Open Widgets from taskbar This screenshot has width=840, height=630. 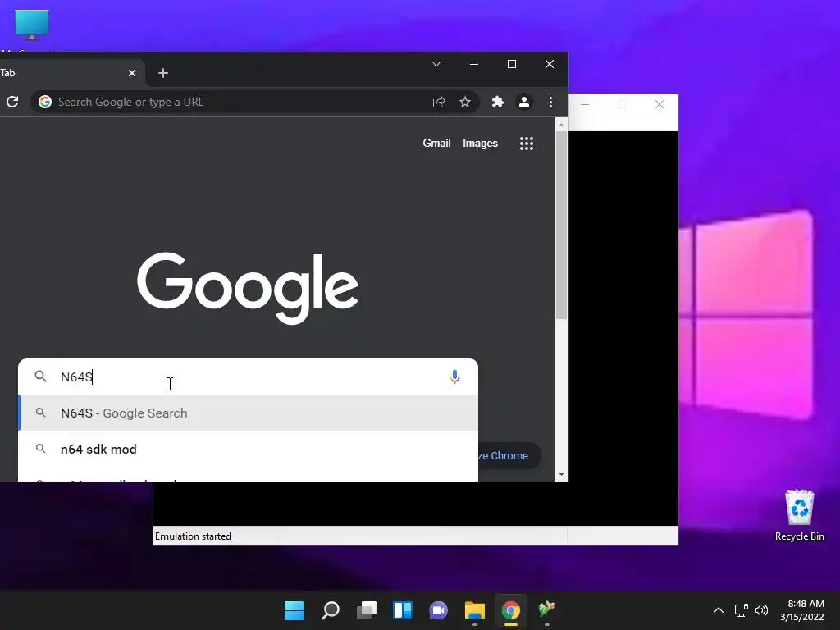(402, 610)
